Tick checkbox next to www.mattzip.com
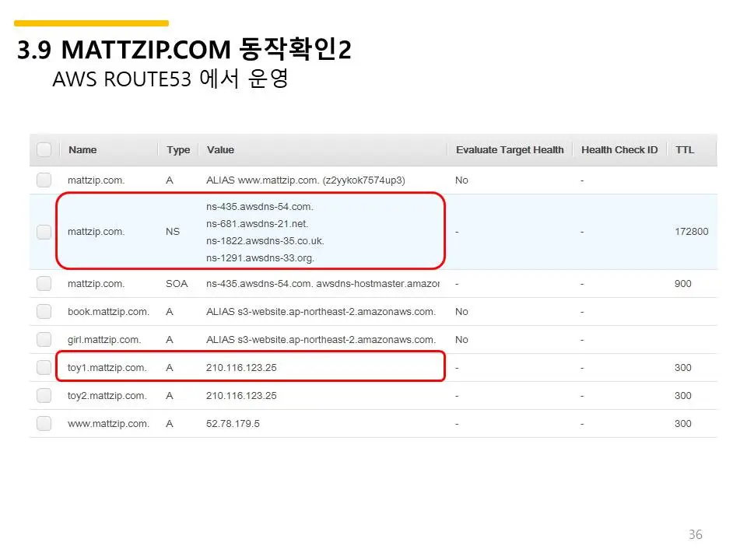 (44, 423)
